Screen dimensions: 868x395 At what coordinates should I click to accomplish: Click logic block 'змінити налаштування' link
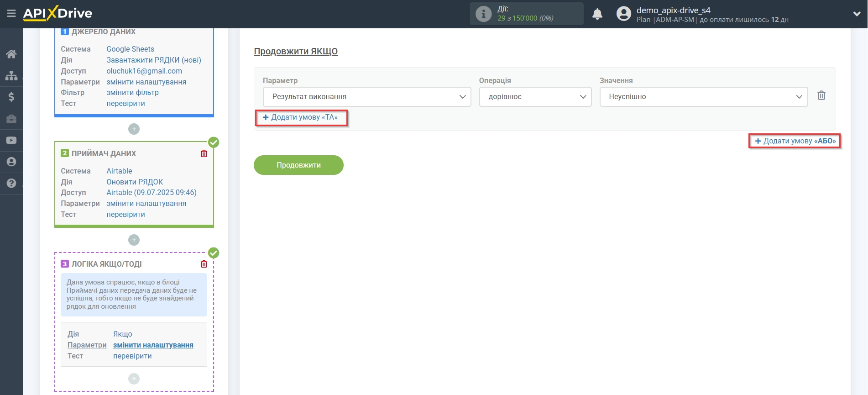coord(153,345)
